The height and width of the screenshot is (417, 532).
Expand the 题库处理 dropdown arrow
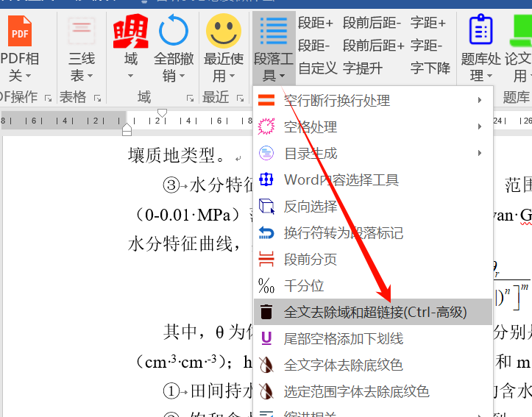click(x=489, y=76)
